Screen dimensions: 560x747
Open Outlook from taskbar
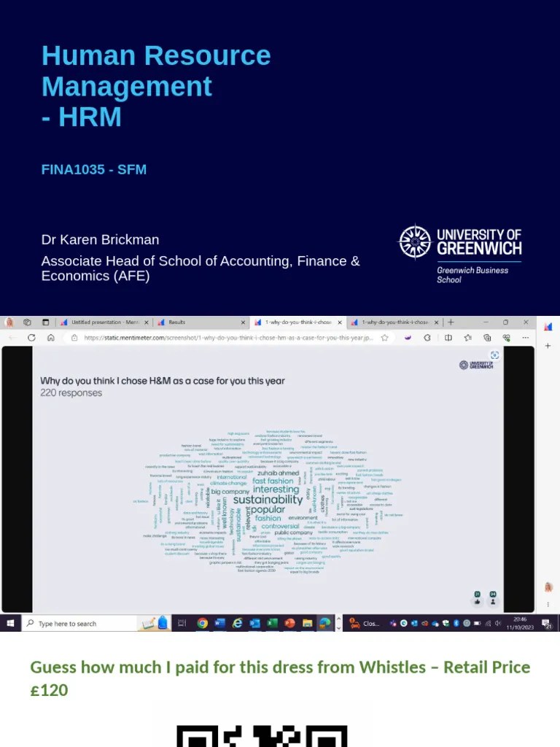254,623
